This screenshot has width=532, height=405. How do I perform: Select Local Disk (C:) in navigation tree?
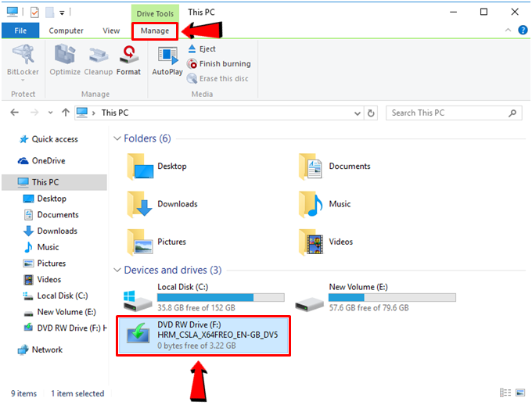tap(56, 296)
